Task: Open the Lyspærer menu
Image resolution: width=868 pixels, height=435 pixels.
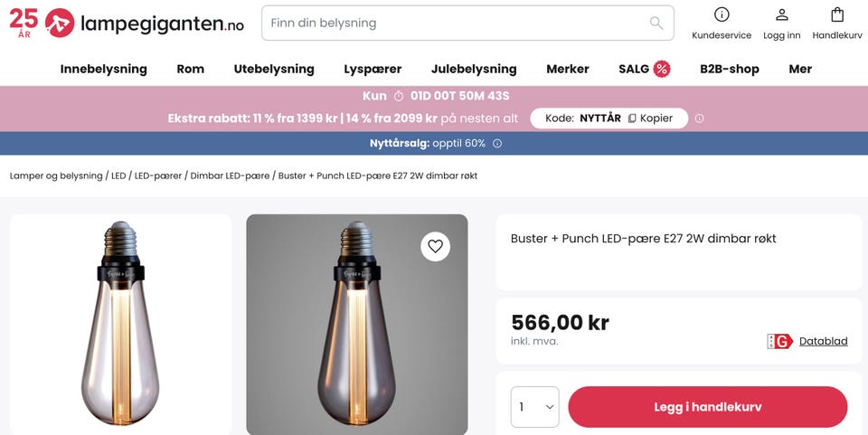Action: pos(373,69)
